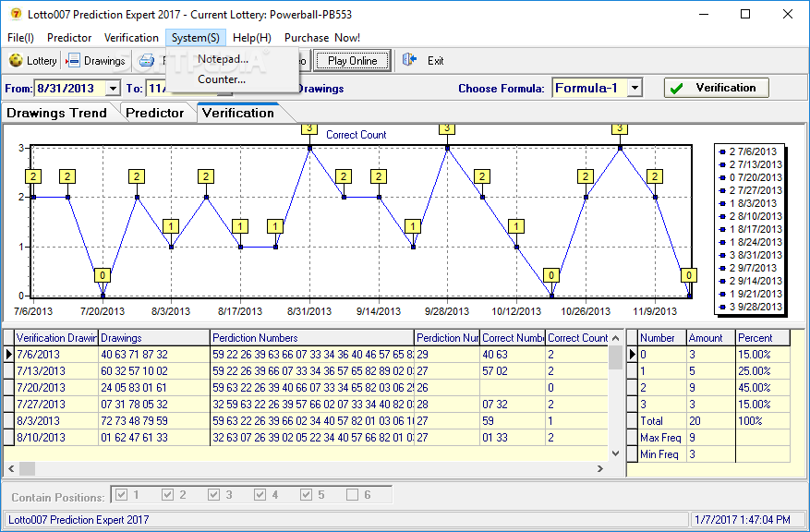Click the Exit door icon
This screenshot has height=532, width=810.
coord(410,60)
